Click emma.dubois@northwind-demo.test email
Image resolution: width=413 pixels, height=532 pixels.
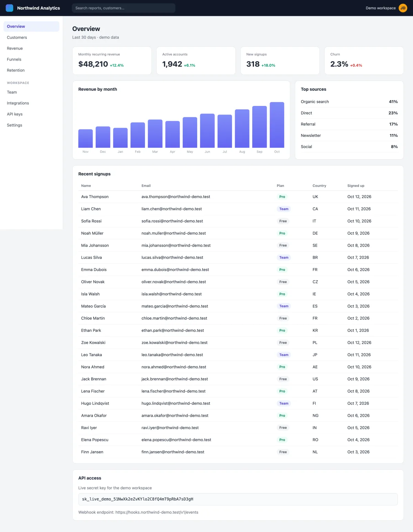click(x=175, y=270)
